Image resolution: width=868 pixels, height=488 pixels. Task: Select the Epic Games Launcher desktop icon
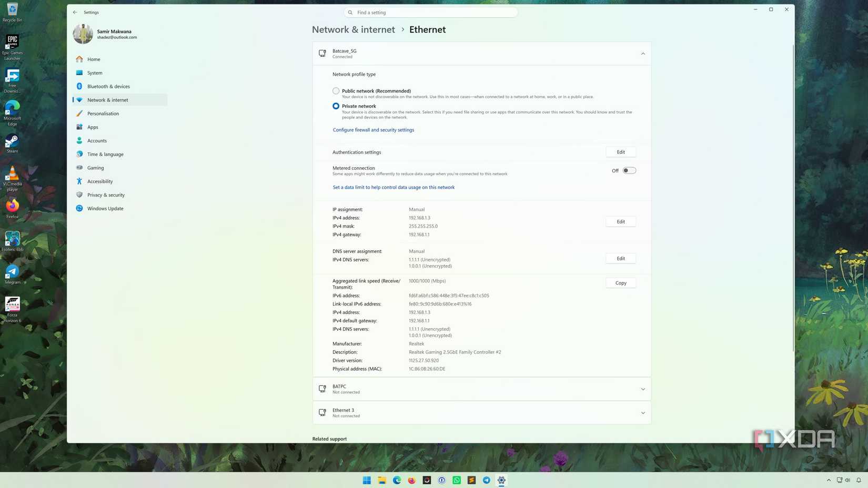(x=12, y=47)
